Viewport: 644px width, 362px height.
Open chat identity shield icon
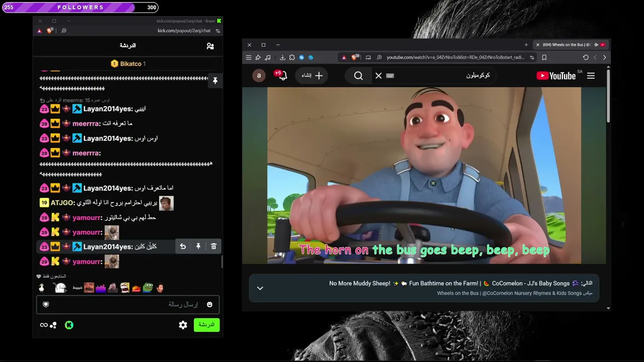point(46,304)
